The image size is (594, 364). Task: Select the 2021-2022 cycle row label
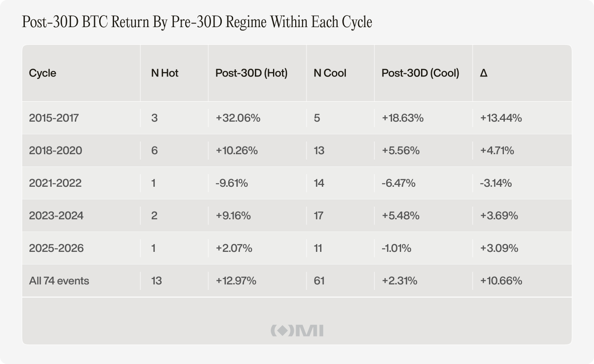(55, 183)
